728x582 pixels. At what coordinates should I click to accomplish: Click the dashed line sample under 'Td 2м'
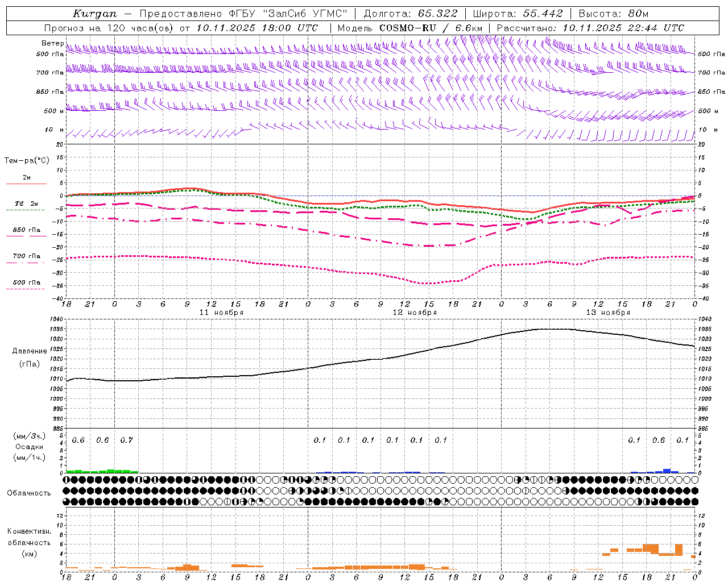[25, 210]
